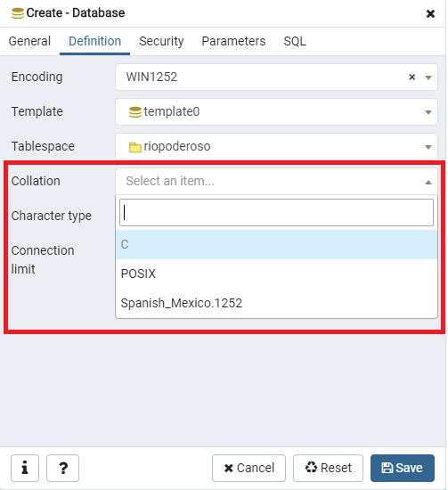Image resolution: width=448 pixels, height=490 pixels.
Task: Click the database icon in the title
Action: 18,13
